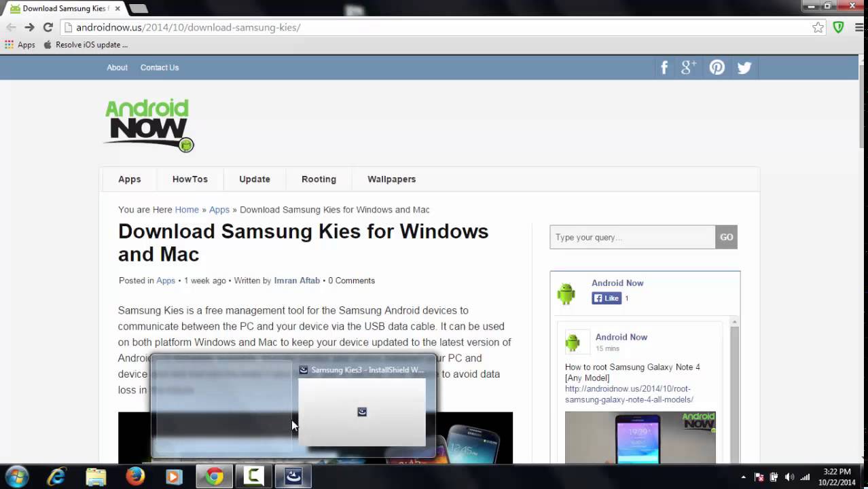Click the volume speaker tray icon
This screenshot has height=489, width=868.
(789, 477)
